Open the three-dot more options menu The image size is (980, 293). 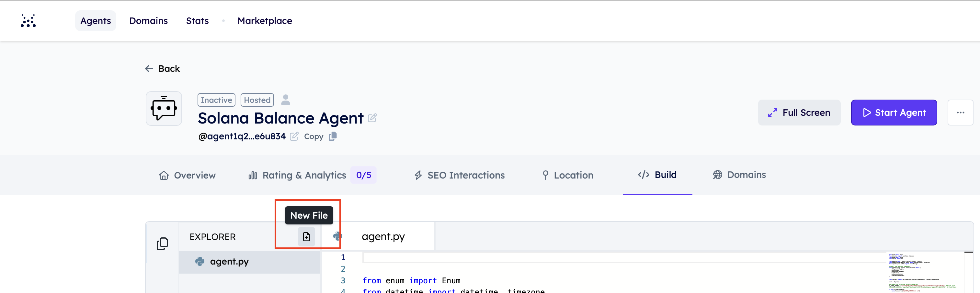click(960, 113)
